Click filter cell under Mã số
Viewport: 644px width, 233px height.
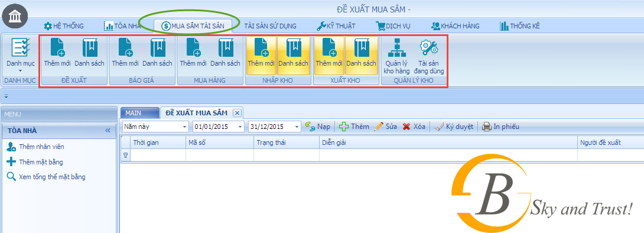[220, 156]
